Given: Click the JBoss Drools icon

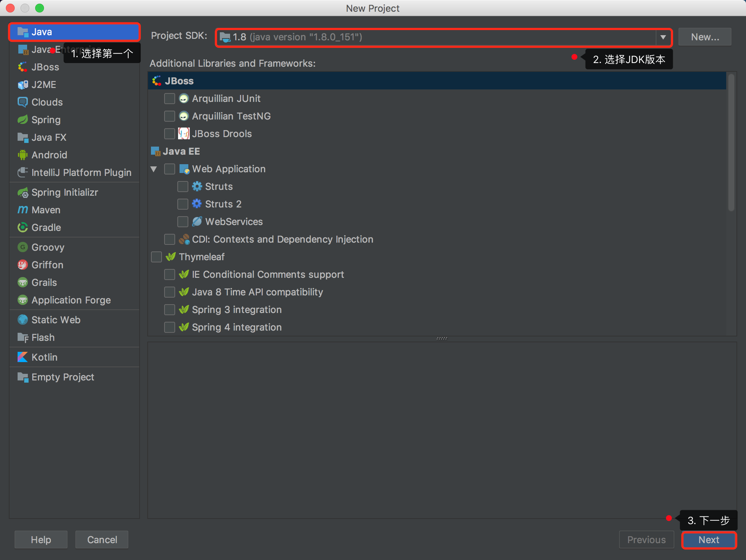Looking at the screenshot, I should tap(184, 134).
